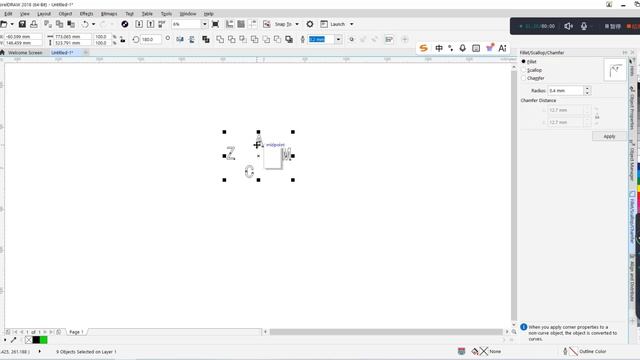Viewport: 640px width, 360px height.
Task: Click the Intersect shapes icon
Action: 243,40
